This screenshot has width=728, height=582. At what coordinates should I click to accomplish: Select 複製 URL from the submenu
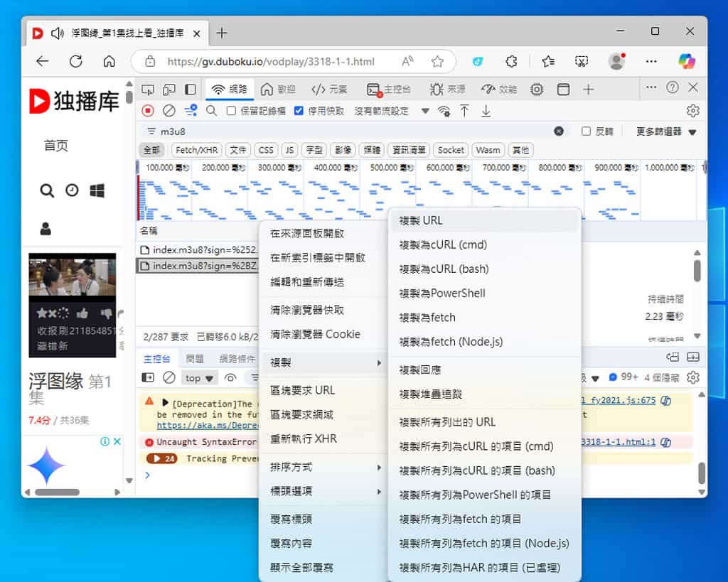421,220
